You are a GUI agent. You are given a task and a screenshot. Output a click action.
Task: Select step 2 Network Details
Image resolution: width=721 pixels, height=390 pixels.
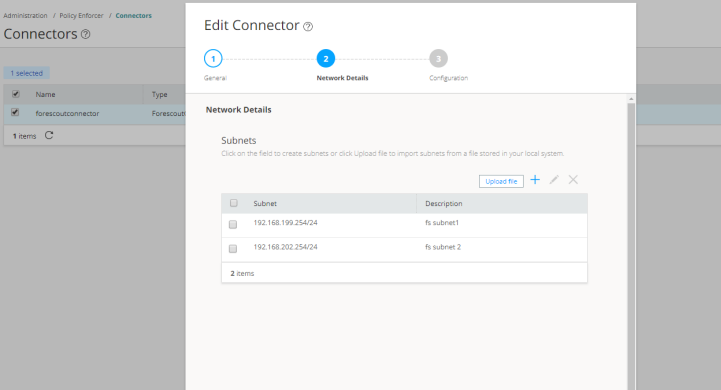tap(326, 58)
